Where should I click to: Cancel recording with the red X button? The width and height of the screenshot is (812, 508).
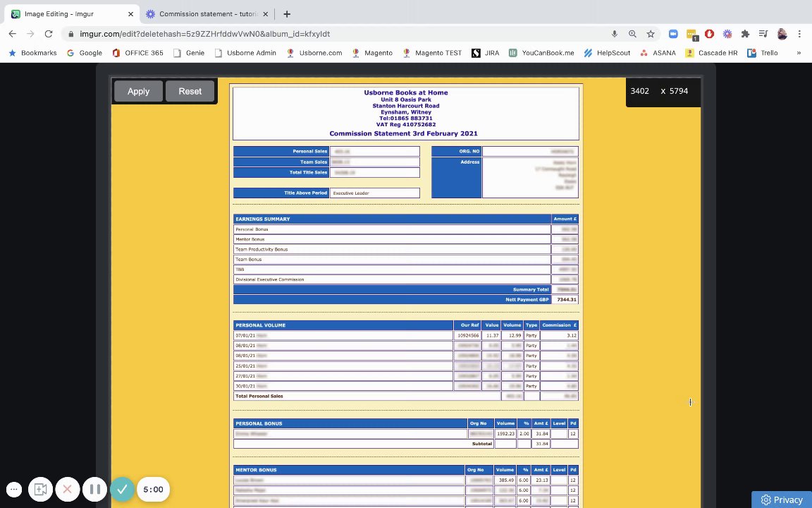click(x=68, y=490)
